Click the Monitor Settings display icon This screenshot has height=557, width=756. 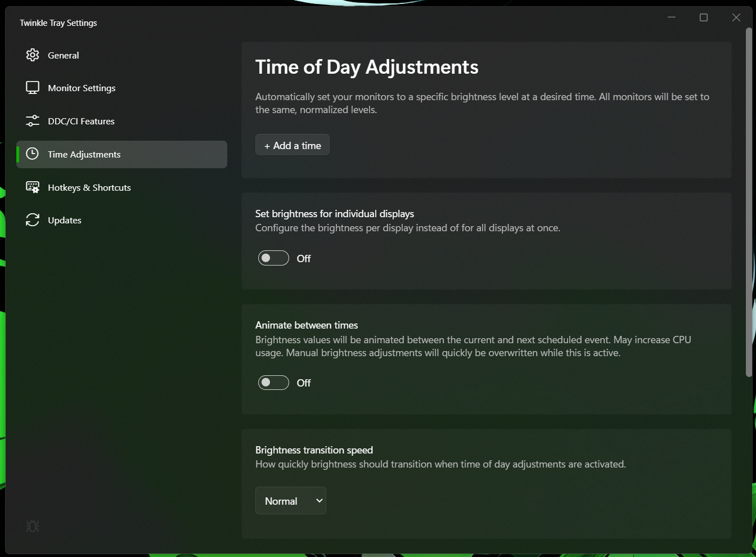pos(33,88)
